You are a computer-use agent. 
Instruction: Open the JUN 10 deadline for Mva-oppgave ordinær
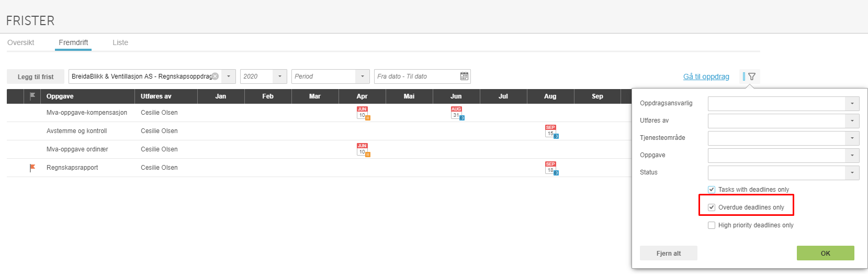[x=363, y=150]
